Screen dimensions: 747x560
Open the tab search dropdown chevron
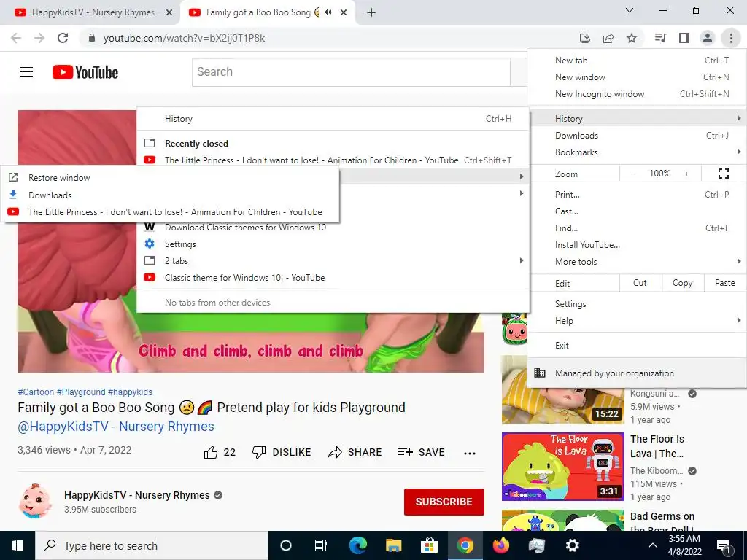pos(630,10)
